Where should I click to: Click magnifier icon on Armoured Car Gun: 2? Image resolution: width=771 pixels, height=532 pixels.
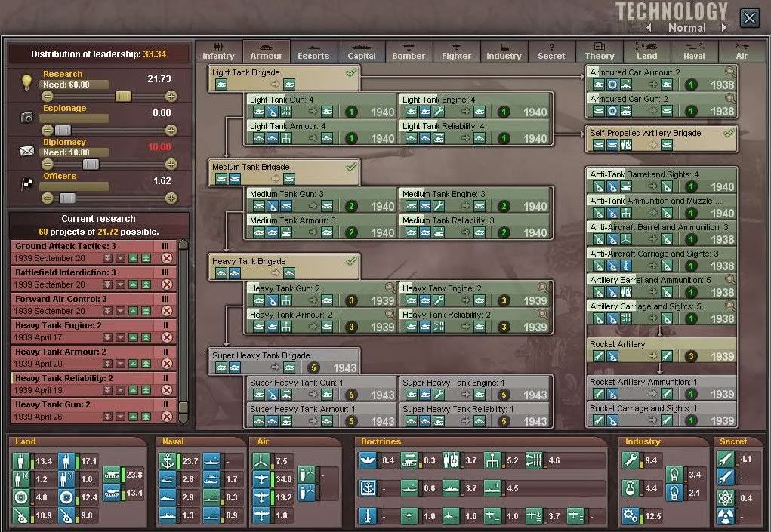point(730,98)
